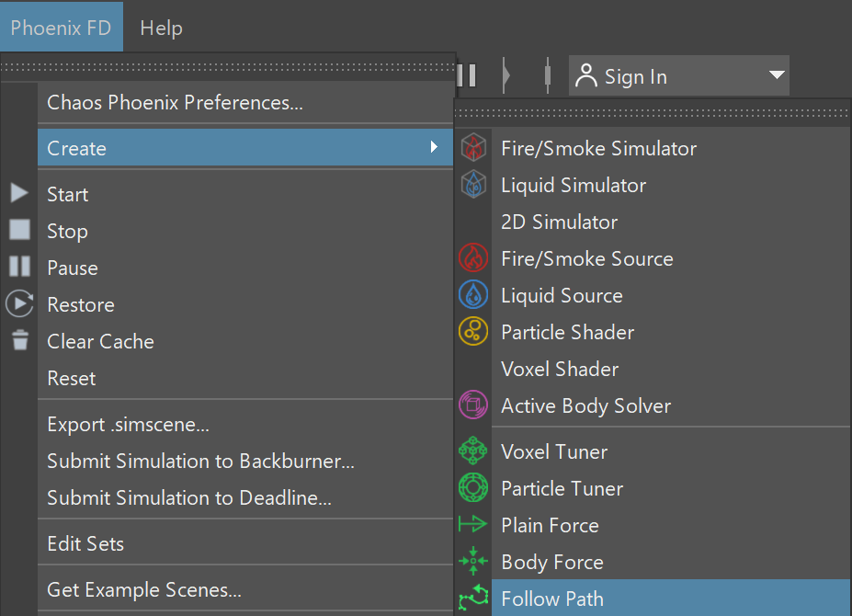Click the red Fire/Smoke Source flame icon
The image size is (852, 616).
tap(473, 257)
